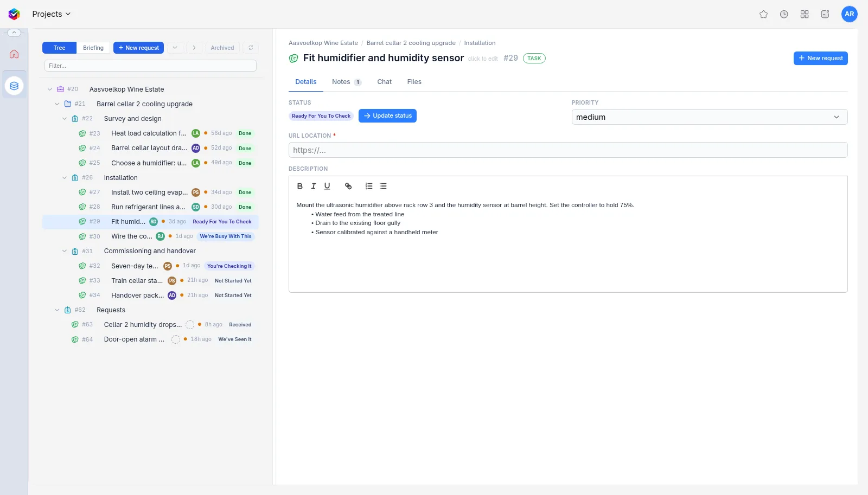Click the down chevron button in tree toolbar
The width and height of the screenshot is (868, 495).
pyautogui.click(x=175, y=48)
